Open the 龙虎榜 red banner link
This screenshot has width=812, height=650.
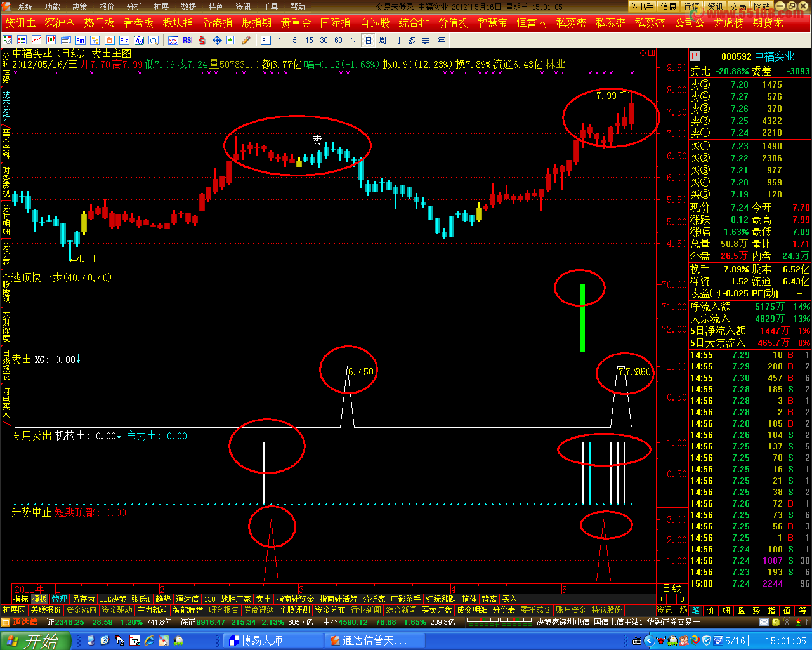point(728,23)
